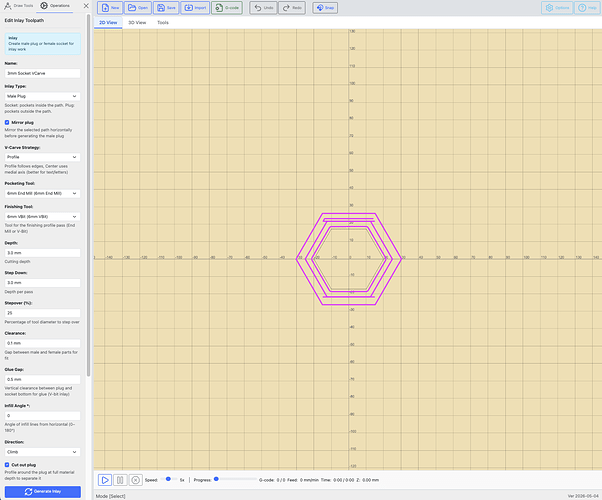
Task: Open the Direction dropdown
Action: click(43, 452)
